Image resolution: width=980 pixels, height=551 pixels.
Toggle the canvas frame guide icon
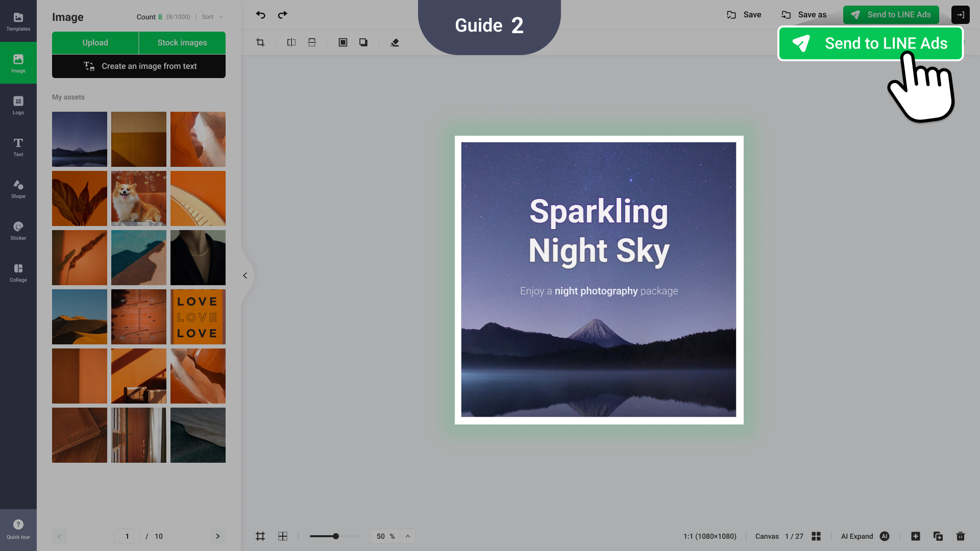[260, 536]
